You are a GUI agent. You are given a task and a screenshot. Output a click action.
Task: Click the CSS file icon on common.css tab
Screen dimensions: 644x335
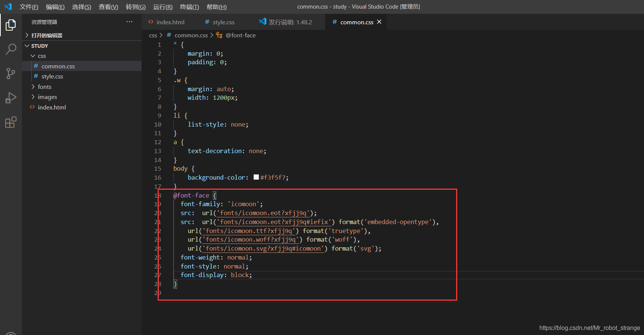tap(335, 22)
